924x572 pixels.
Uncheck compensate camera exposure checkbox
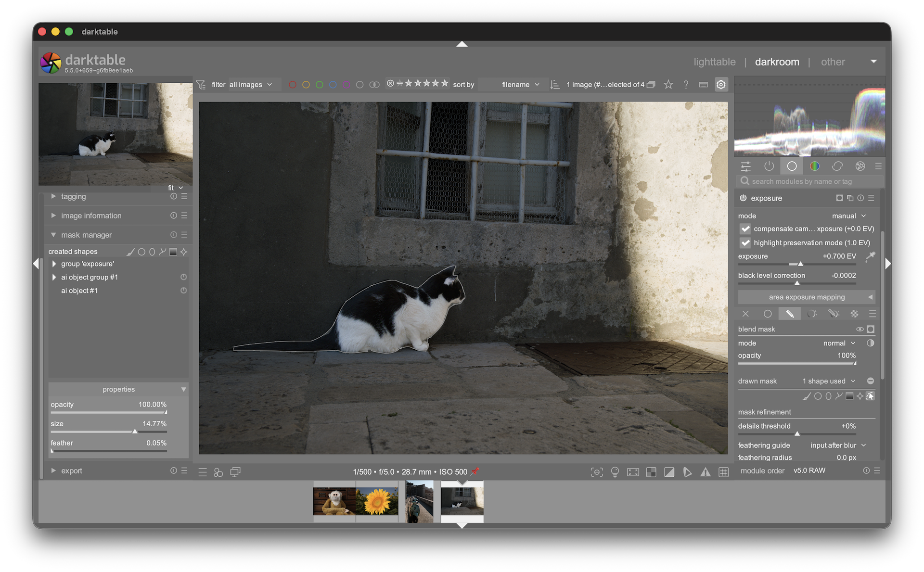click(x=745, y=229)
